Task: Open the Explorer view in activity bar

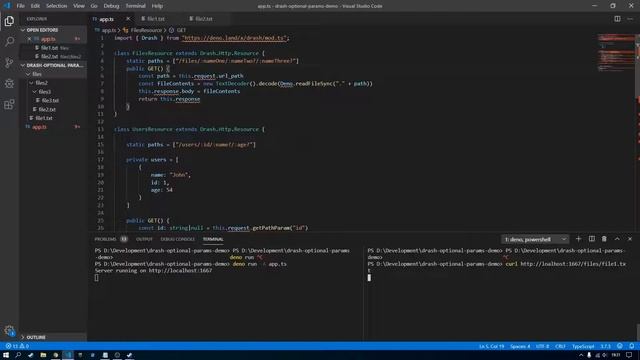Action: (9, 21)
